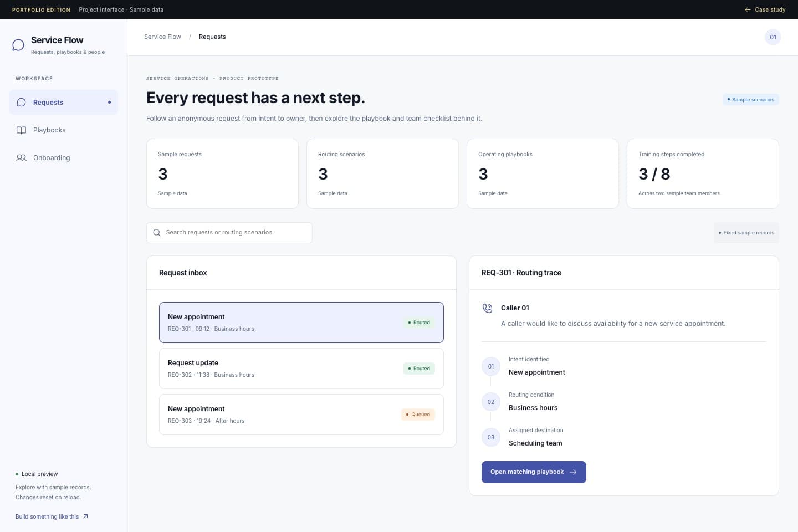Click the Sample scenarios badge
The height and width of the screenshot is (532, 798).
[751, 100]
